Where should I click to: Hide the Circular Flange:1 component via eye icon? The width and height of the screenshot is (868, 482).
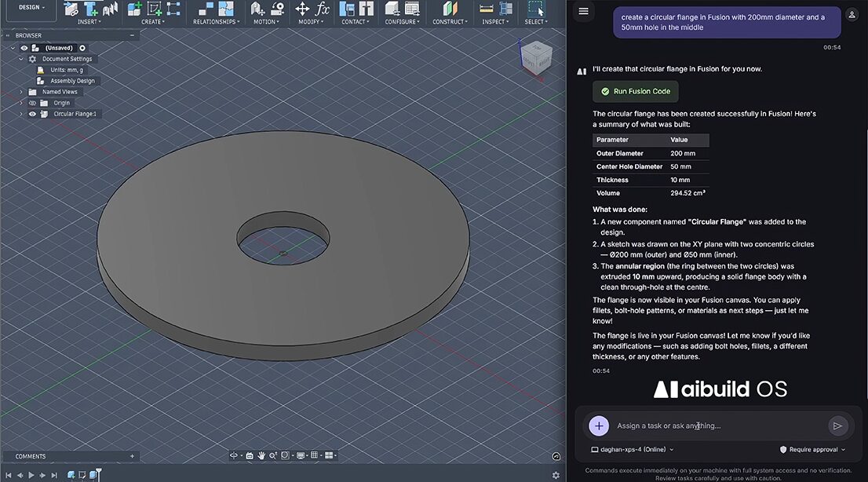(32, 114)
